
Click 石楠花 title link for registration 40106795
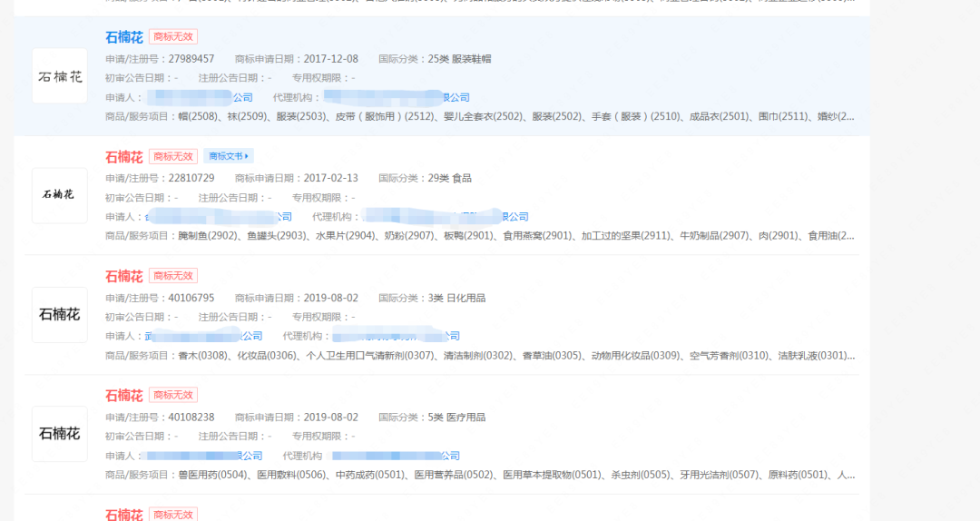[x=124, y=276]
